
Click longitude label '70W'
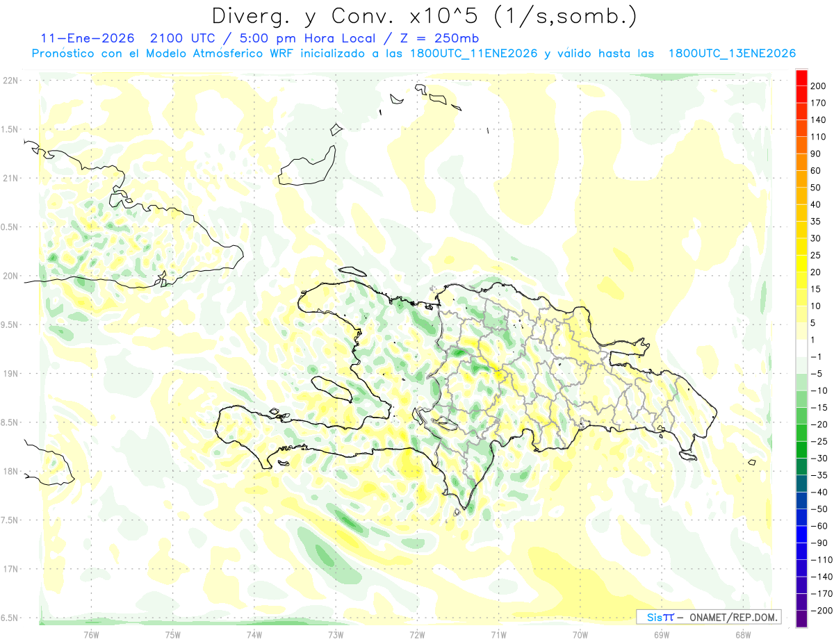tap(580, 634)
